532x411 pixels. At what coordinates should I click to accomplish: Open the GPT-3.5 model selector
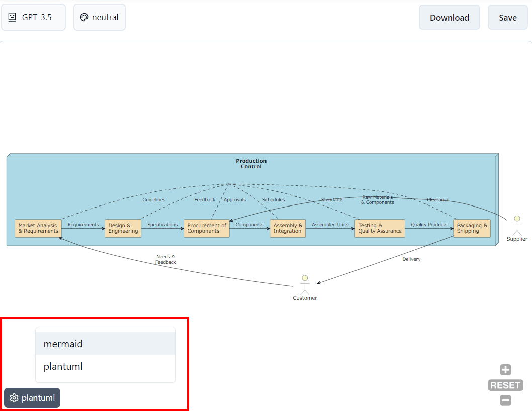point(33,17)
